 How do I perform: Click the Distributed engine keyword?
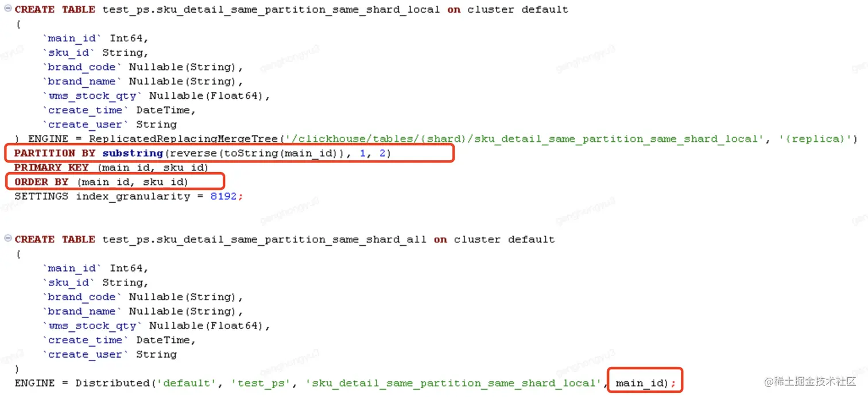tap(111, 383)
